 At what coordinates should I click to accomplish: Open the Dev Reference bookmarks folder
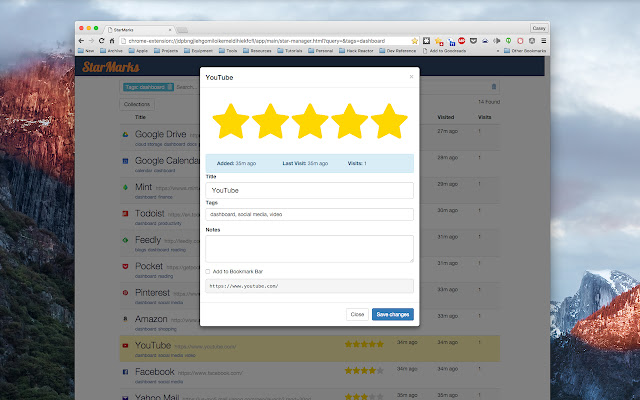coord(398,51)
